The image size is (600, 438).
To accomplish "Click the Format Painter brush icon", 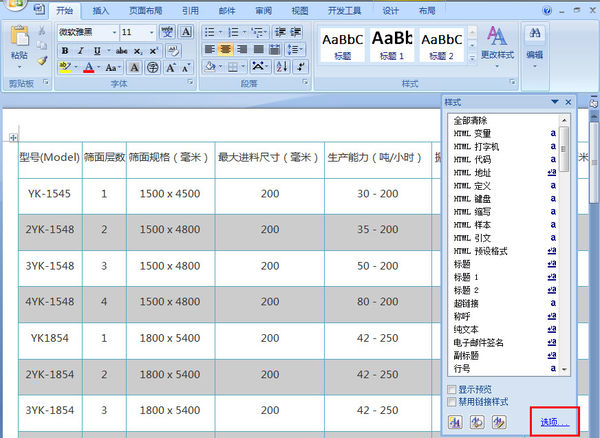I will point(43,61).
